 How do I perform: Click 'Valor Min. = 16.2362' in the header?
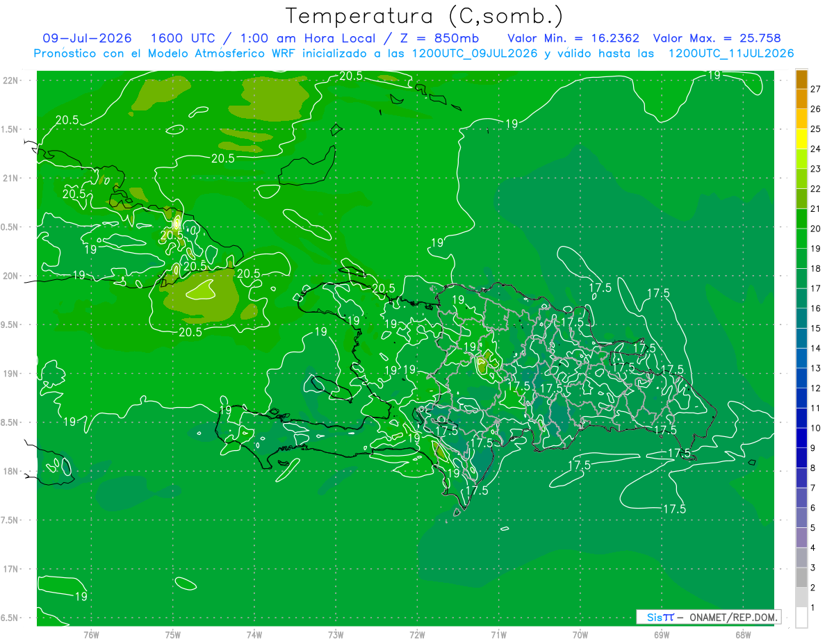coord(573,38)
